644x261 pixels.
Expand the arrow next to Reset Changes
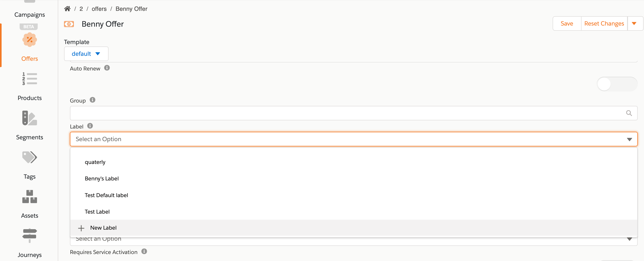tap(635, 23)
